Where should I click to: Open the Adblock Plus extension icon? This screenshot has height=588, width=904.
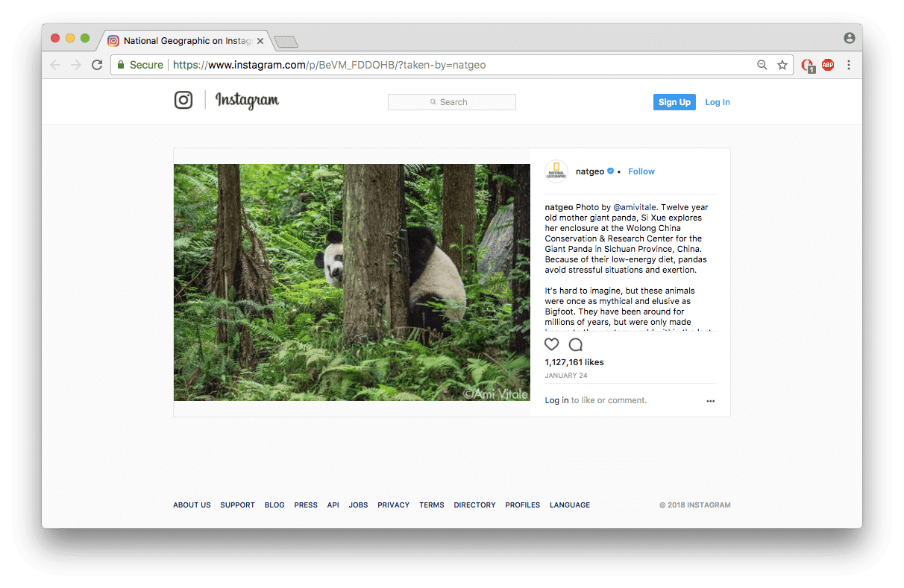[x=828, y=65]
